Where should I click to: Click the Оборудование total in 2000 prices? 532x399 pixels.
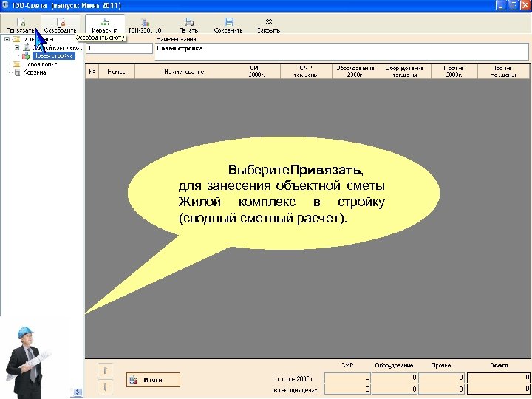395,378
